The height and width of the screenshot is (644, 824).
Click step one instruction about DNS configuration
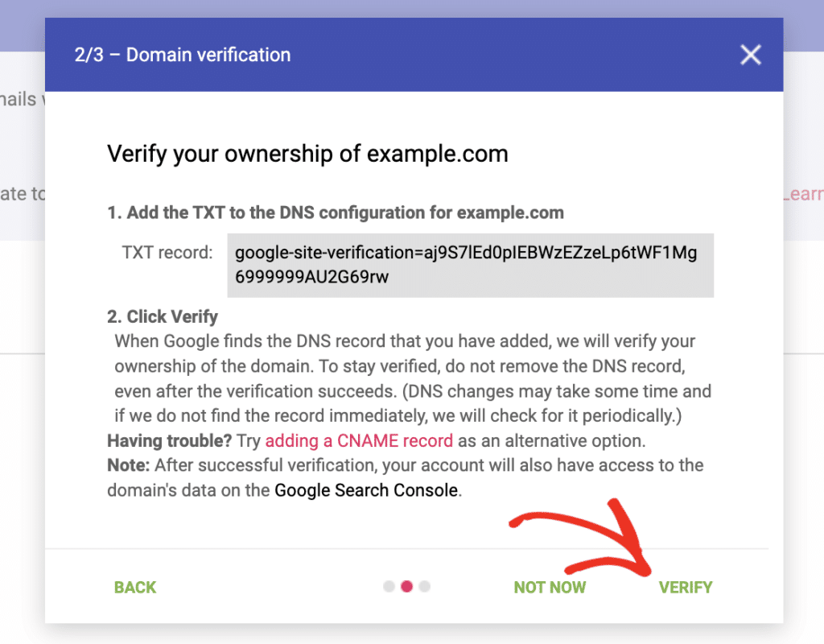(x=334, y=213)
